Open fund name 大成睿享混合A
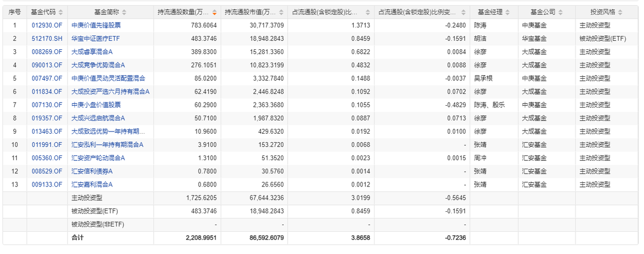644x254 pixels. pos(92,52)
